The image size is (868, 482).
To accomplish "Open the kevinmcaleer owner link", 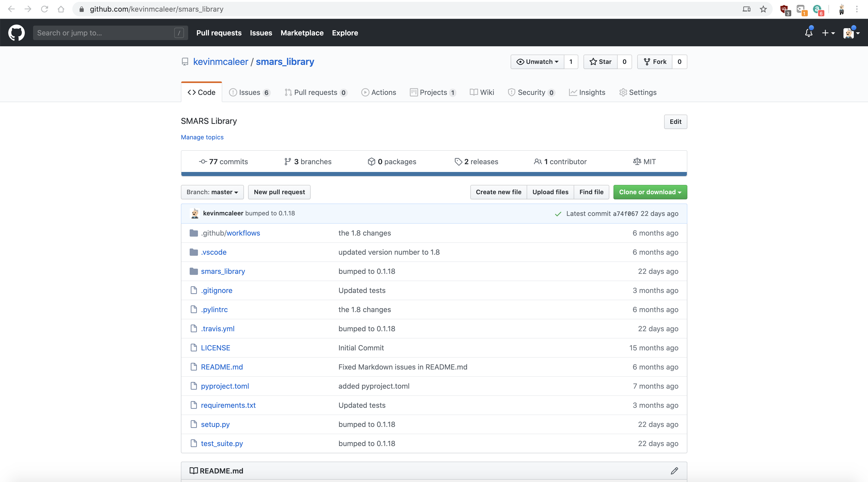I will [220, 62].
